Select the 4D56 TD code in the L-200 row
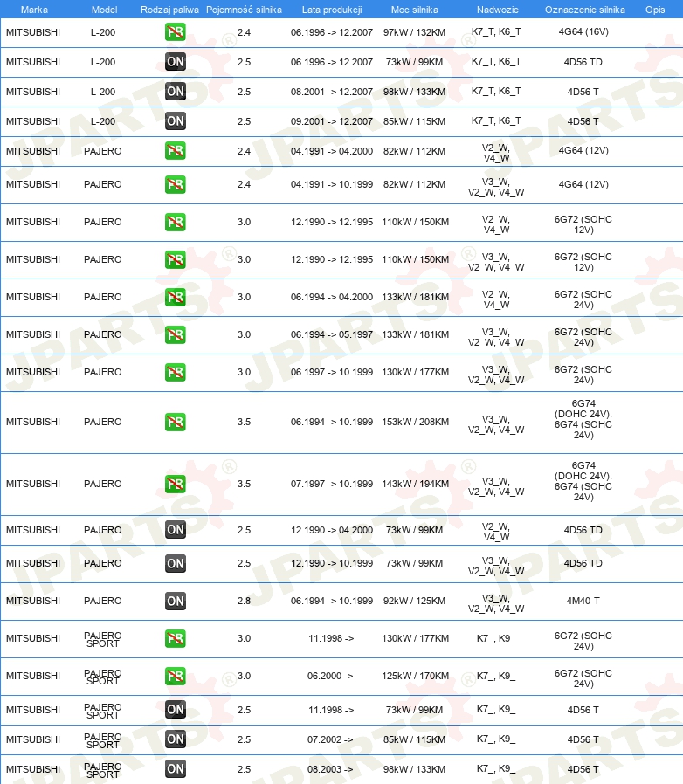The image size is (683, 784). [x=583, y=63]
